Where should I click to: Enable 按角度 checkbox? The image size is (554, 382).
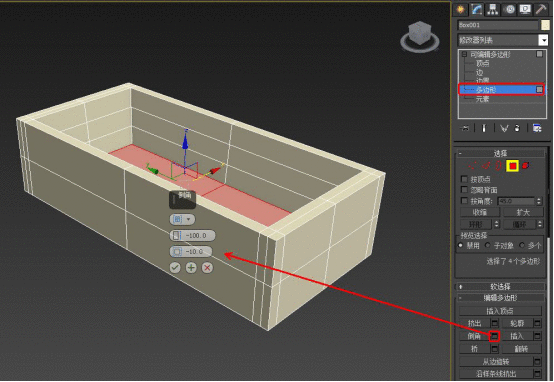[465, 201]
